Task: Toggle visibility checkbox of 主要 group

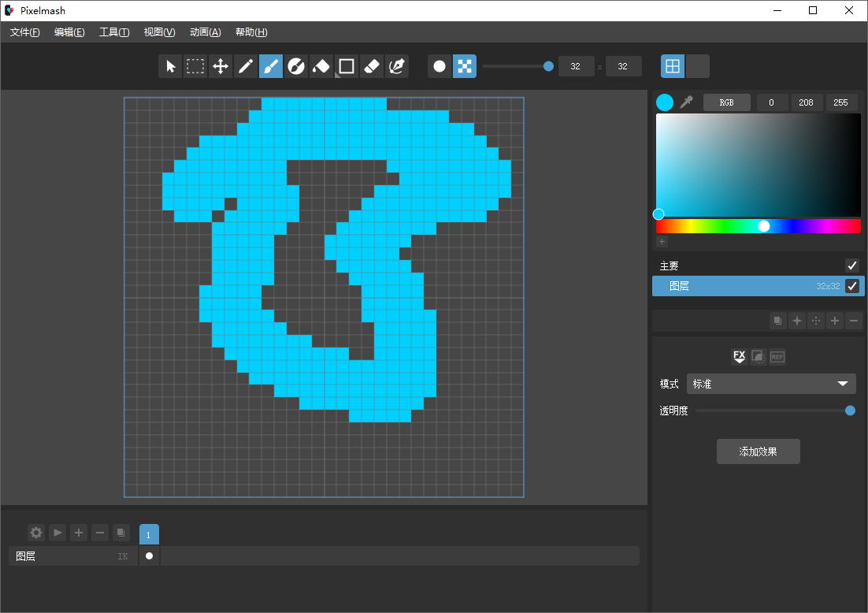Action: point(852,266)
